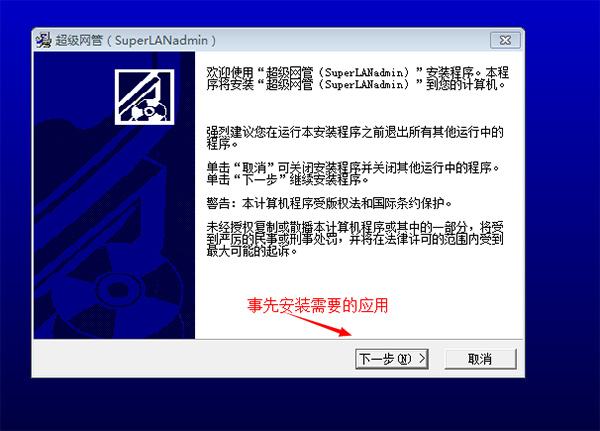Click the 警告 copyright warning line
The width and height of the screenshot is (600, 431).
click(x=329, y=203)
